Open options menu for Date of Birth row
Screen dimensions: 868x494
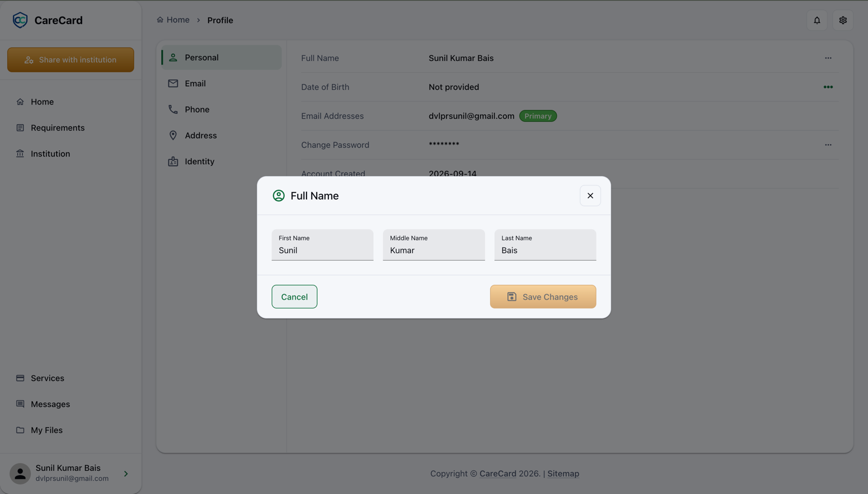[828, 87]
